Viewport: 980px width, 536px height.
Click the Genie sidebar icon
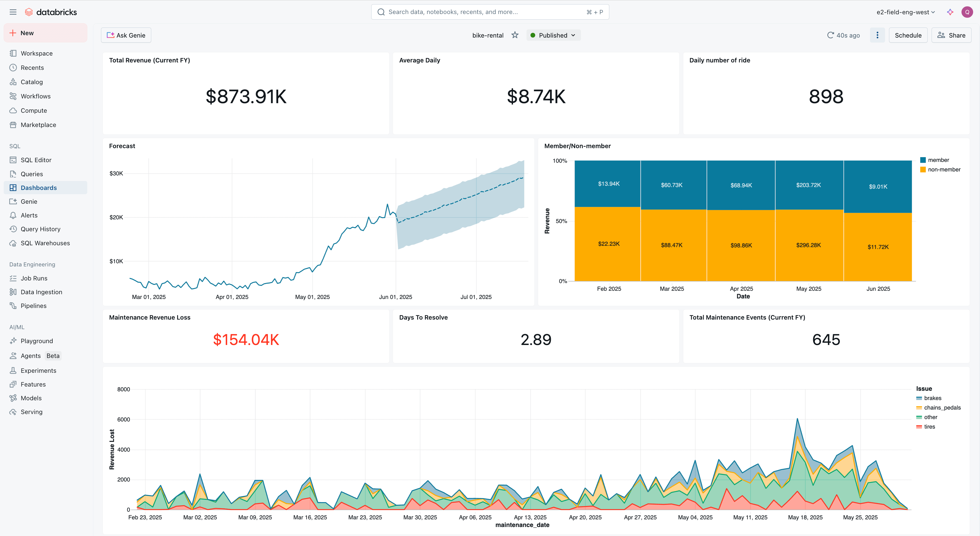[13, 201]
